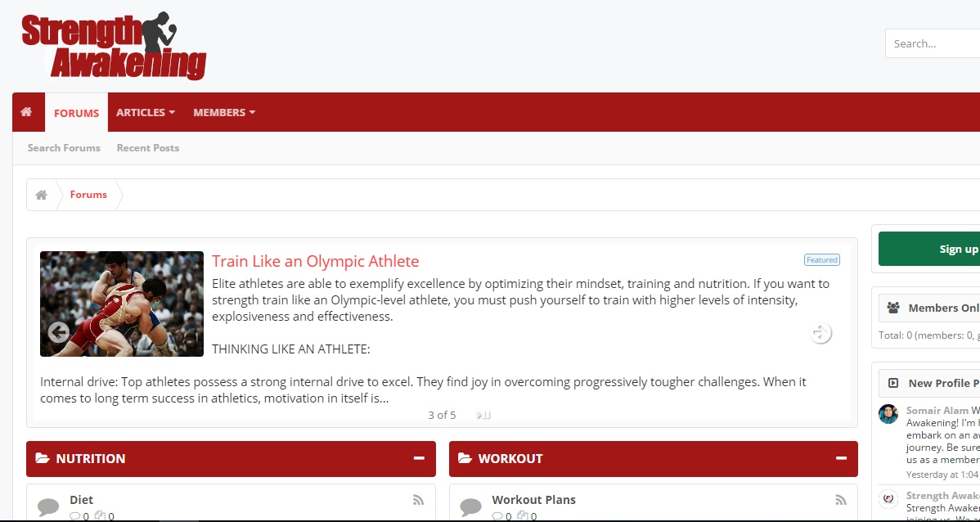This screenshot has height=522, width=980.
Task: Expand the Articles dropdown menu
Action: [146, 112]
